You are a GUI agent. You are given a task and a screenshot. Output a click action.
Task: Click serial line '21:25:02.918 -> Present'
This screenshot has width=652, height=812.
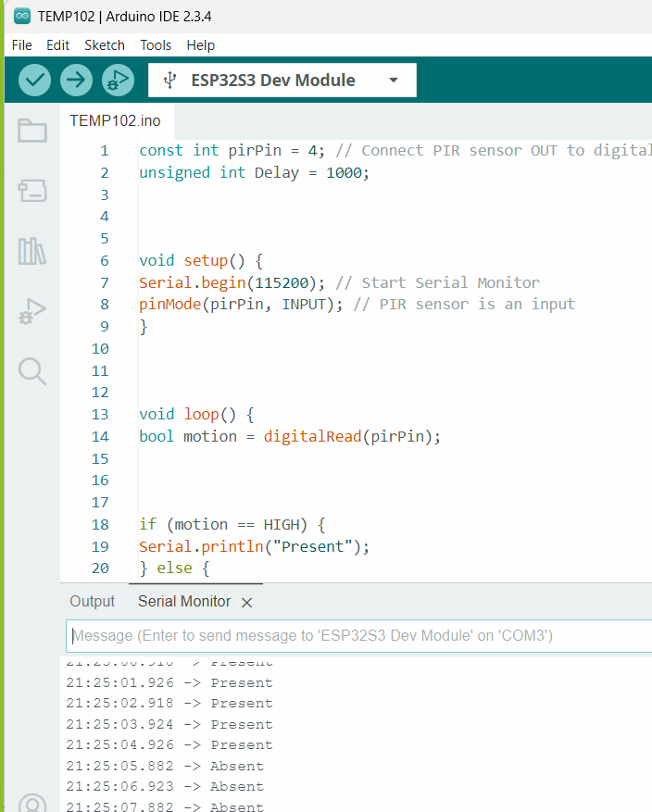[x=169, y=704]
